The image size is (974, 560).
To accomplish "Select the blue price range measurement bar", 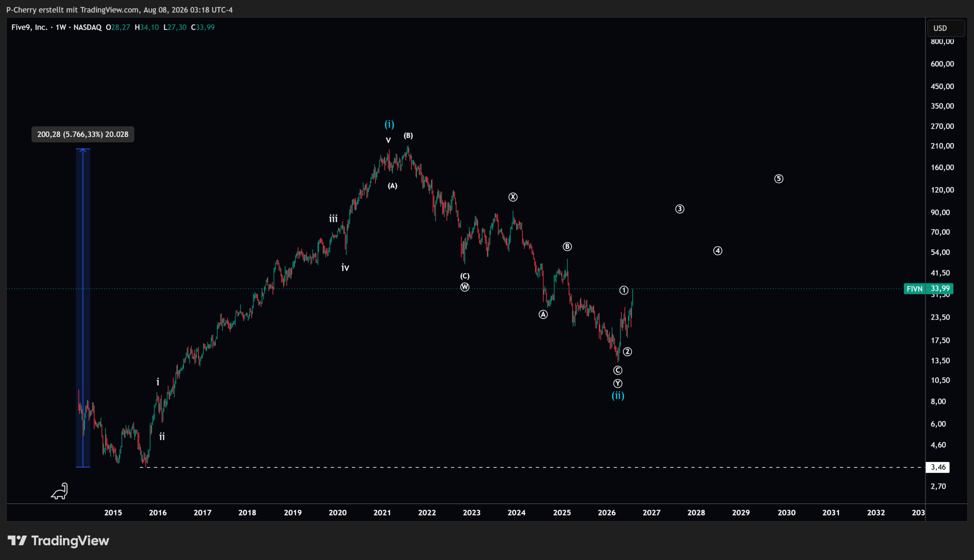I will [x=83, y=308].
